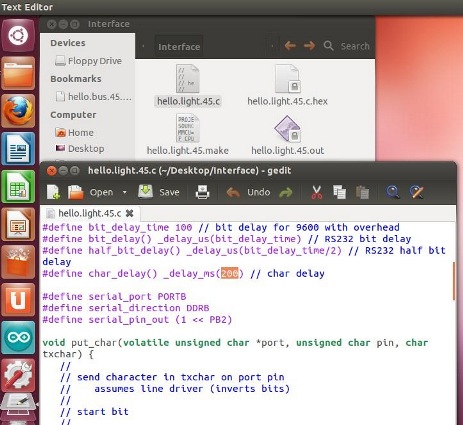Select hello.light.45.c.hex file

pyautogui.click(x=287, y=86)
